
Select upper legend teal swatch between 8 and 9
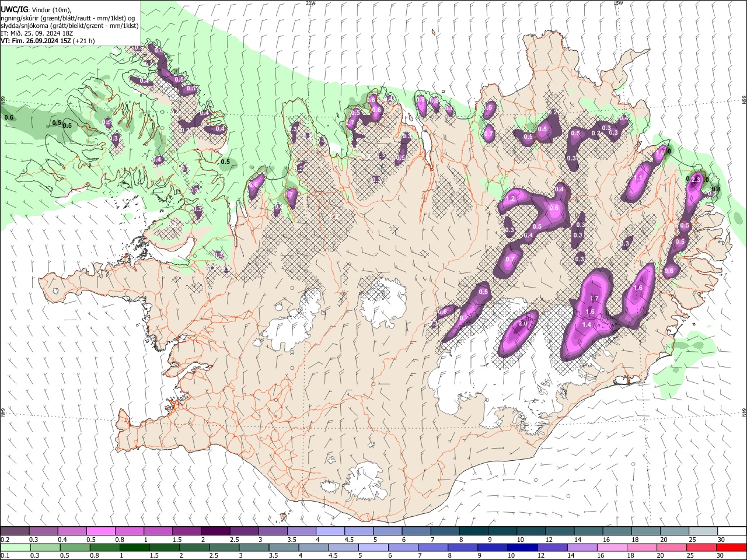pyautogui.click(x=473, y=531)
